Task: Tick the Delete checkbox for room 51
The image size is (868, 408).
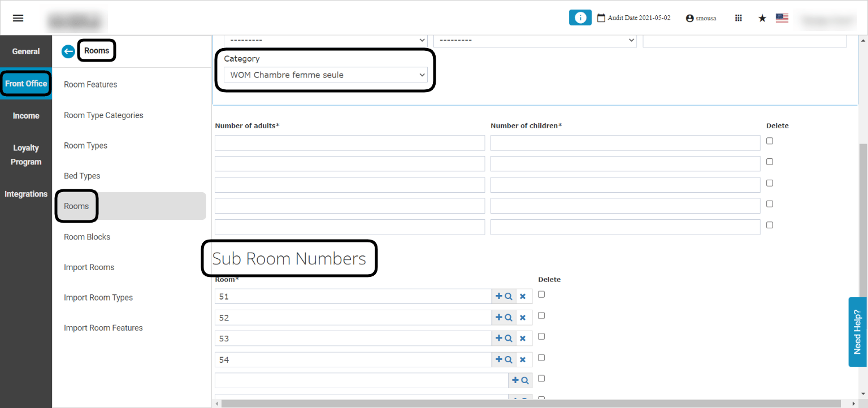Action: [541, 294]
